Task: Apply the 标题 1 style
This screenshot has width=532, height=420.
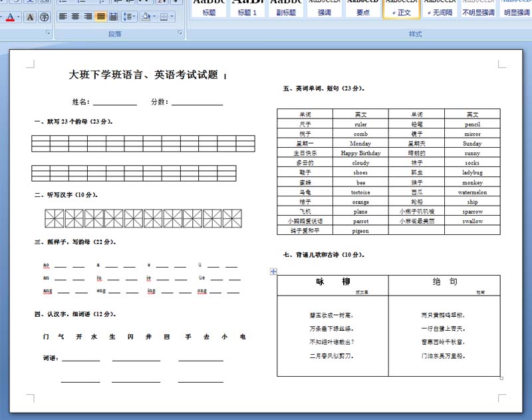Action: (247, 8)
